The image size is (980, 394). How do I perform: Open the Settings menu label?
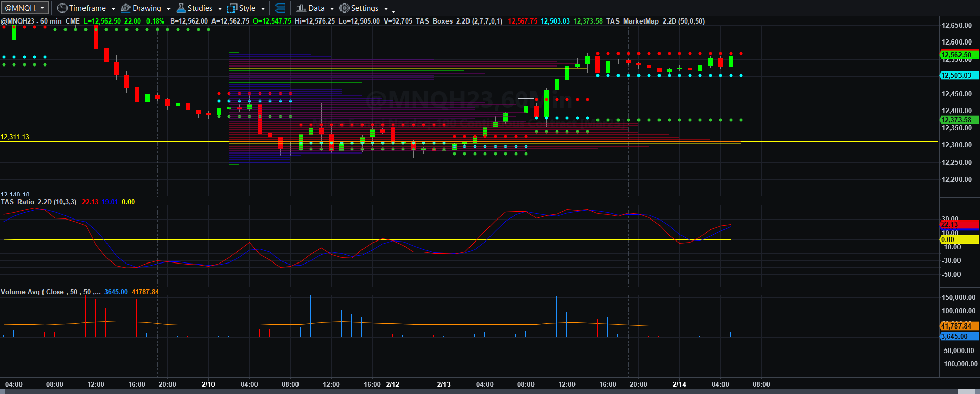[x=365, y=8]
